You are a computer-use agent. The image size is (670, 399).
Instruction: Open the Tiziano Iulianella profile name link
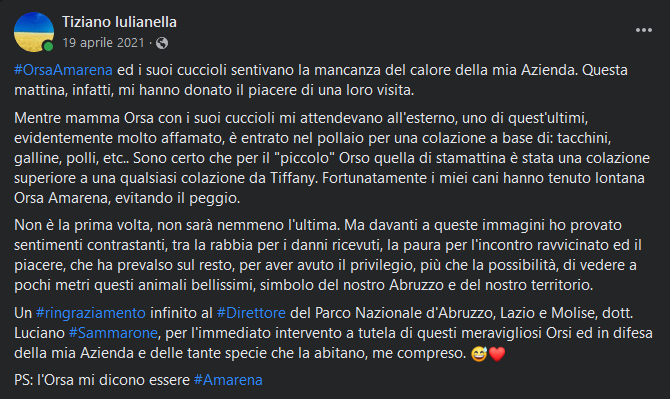point(119,22)
